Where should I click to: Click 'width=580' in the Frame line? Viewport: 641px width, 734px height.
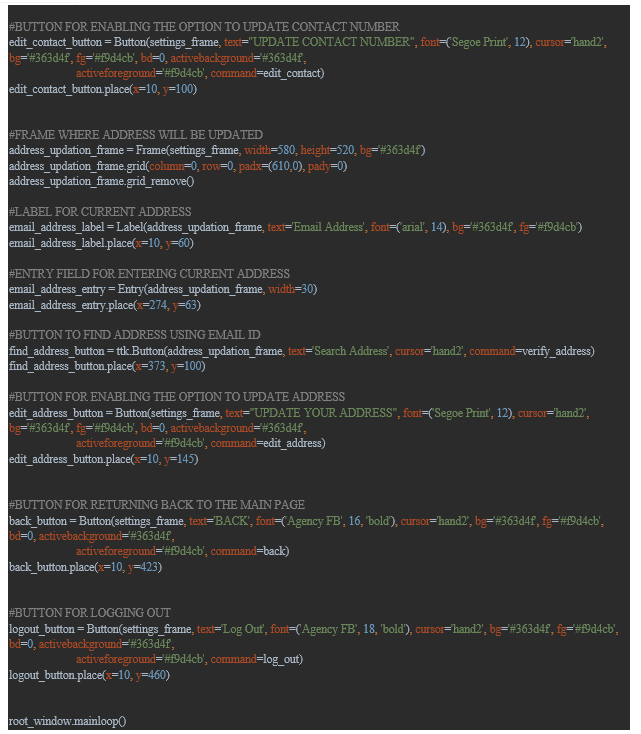(x=270, y=150)
